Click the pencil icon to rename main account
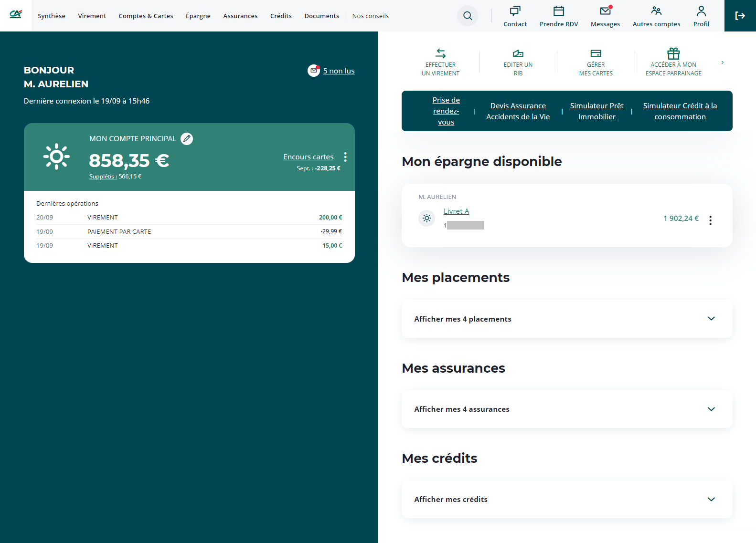 pos(187,139)
